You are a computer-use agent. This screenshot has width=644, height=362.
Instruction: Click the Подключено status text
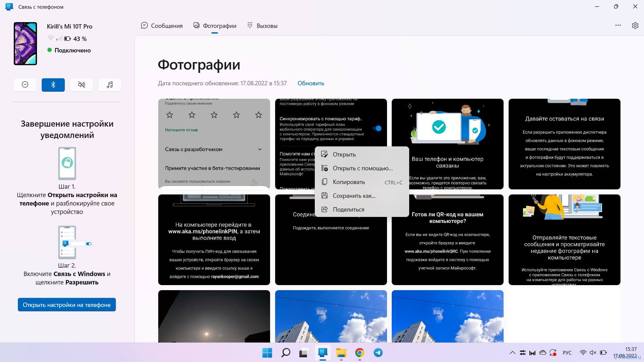(73, 50)
